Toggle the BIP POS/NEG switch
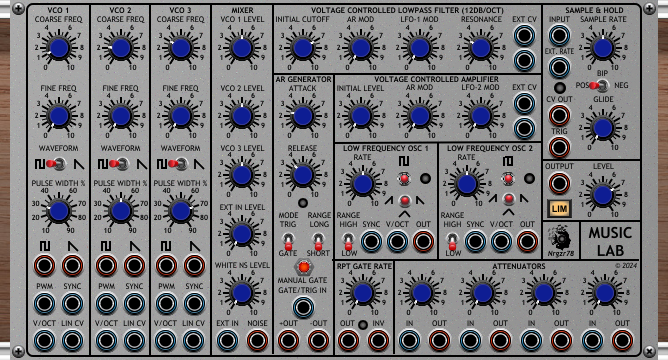The image size is (668, 360). click(x=599, y=86)
